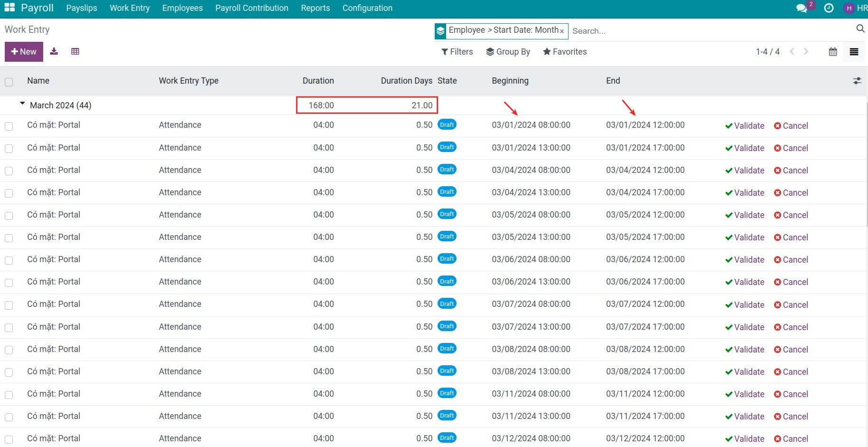Viewport: 868px width, 447px height.
Task: Switch to the calendar view icon
Action: coord(833,52)
